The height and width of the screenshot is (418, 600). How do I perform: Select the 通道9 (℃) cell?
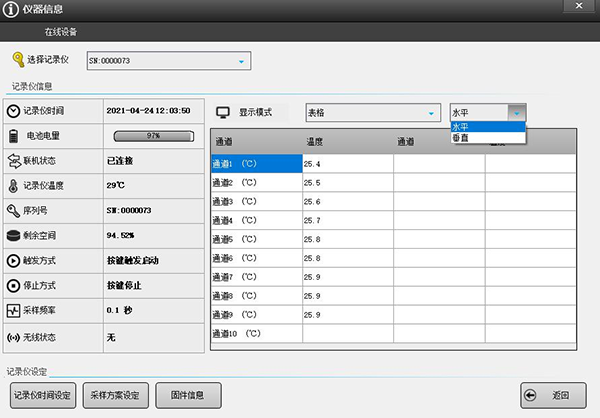coord(257,315)
